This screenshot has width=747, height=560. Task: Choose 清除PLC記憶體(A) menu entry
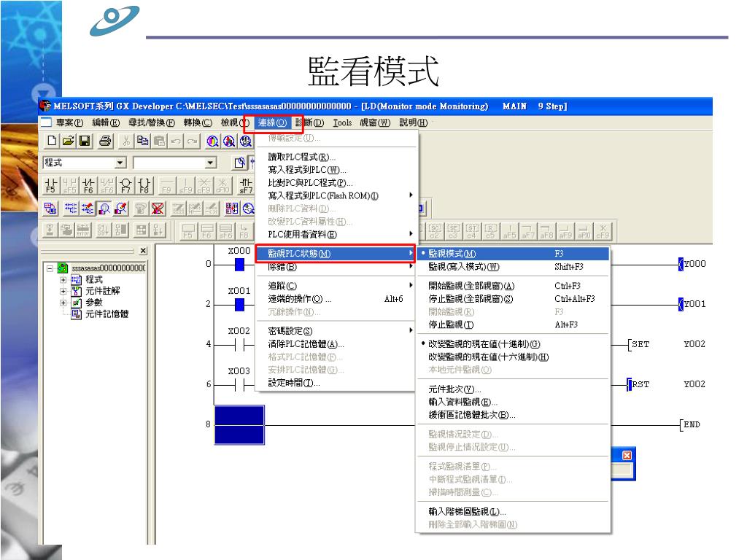336,344
